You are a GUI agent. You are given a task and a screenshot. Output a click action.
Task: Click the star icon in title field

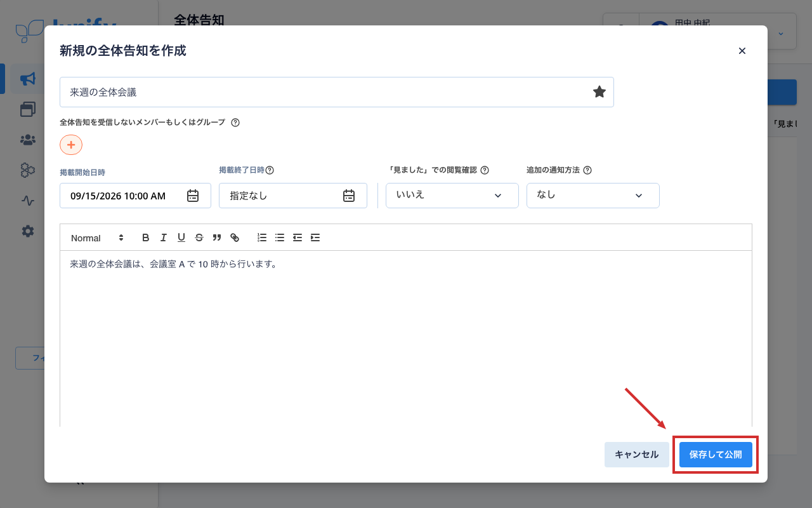click(599, 92)
